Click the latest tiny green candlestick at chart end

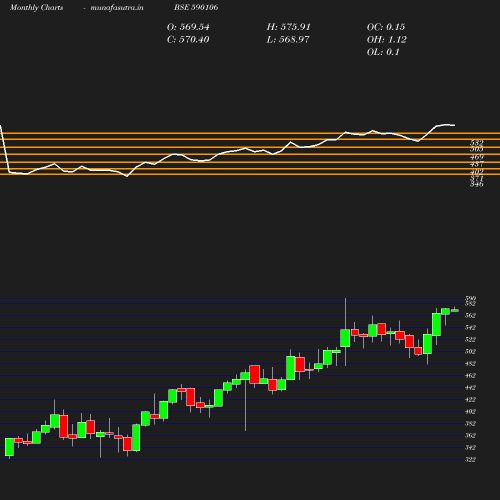coord(455,310)
